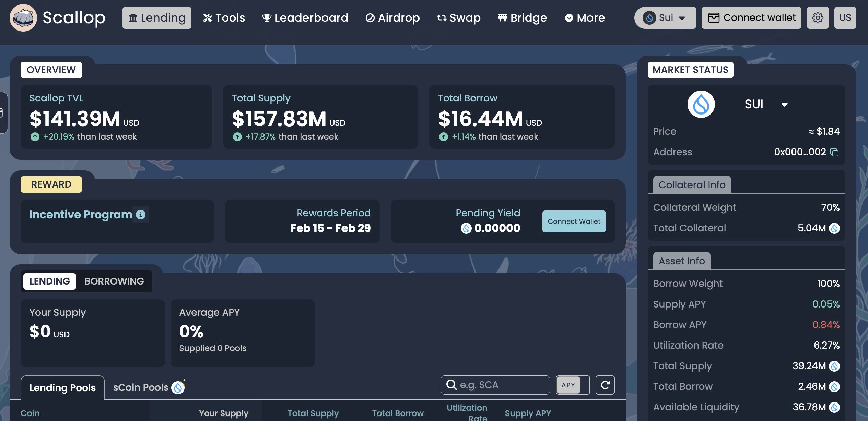Switch to the sCoin Pools tab
Viewport: 868px width, 421px height.
click(141, 387)
